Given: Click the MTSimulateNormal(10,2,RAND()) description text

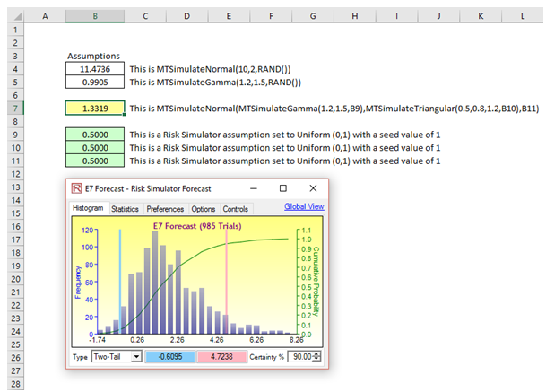Looking at the screenshot, I should point(210,69).
